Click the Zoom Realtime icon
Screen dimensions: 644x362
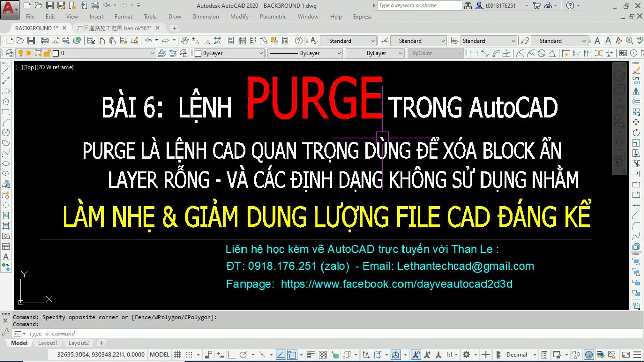pos(195,41)
